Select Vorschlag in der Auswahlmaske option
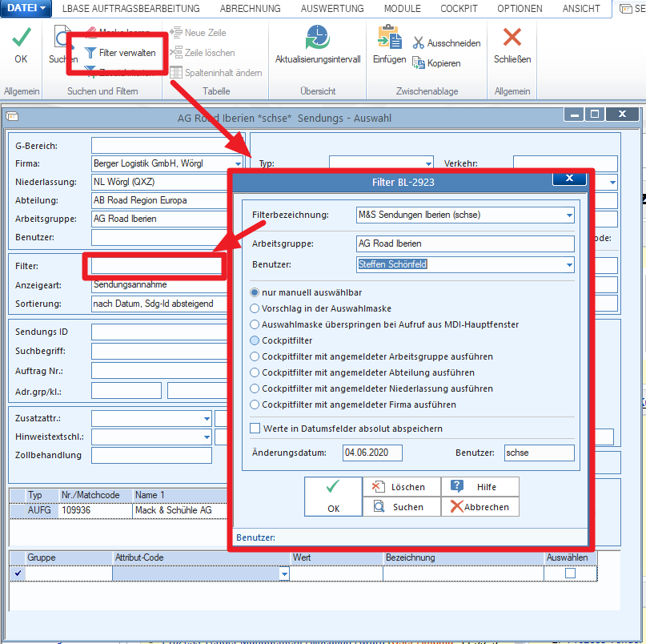This screenshot has width=646, height=644. point(255,308)
